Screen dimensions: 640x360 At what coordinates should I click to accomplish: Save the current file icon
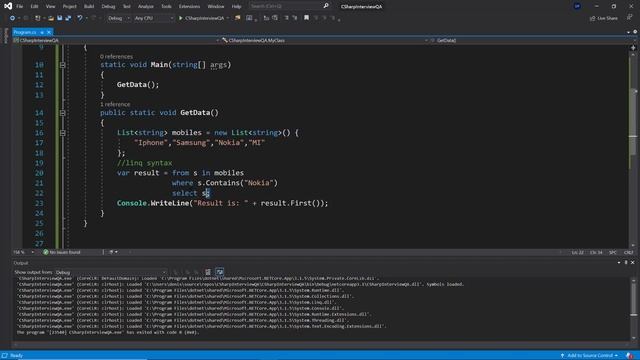[x=60, y=18]
